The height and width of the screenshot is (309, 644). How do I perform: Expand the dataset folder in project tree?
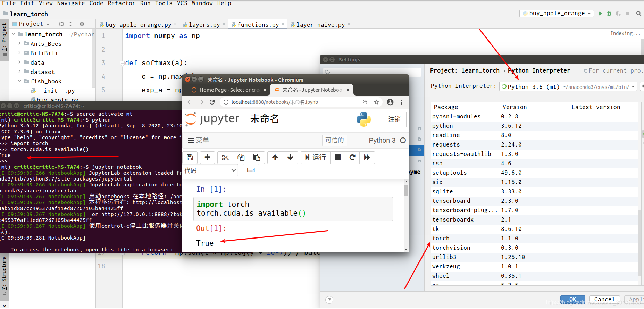pyautogui.click(x=19, y=72)
